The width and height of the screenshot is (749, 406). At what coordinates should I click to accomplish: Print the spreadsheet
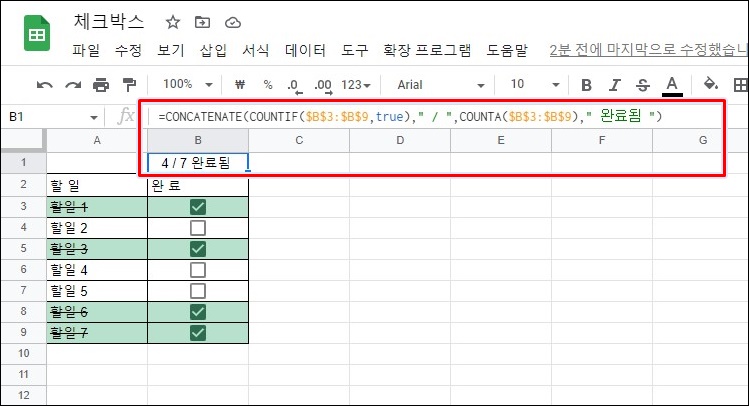pos(101,85)
